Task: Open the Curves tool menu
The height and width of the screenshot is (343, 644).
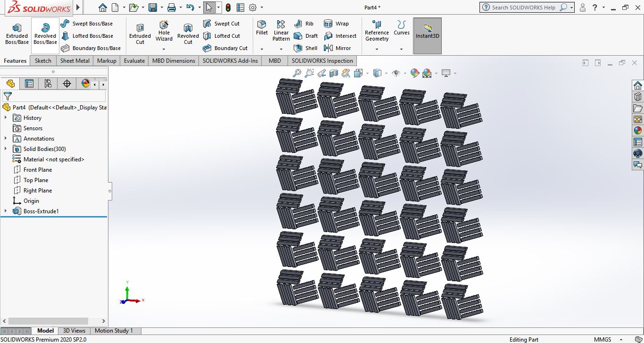Action: click(x=402, y=28)
